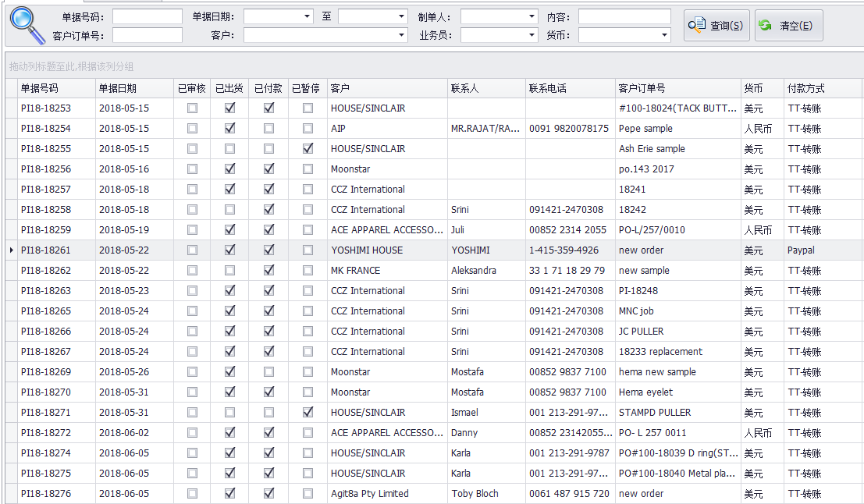Screen dimensions: 864x504
Task: Toggle 已暂停 checkbox for PI18-18255
Action: pyautogui.click(x=308, y=149)
